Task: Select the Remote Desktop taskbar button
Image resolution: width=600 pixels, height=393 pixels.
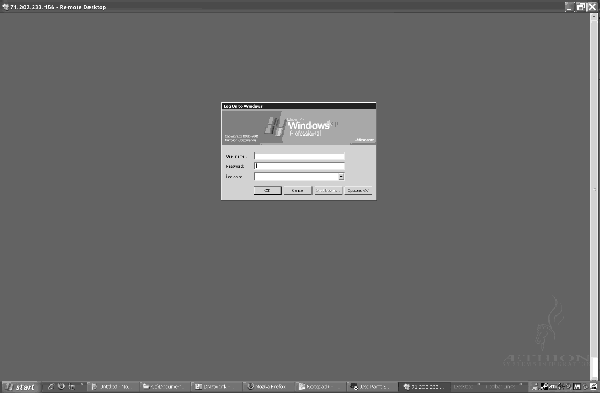Action: [423, 387]
